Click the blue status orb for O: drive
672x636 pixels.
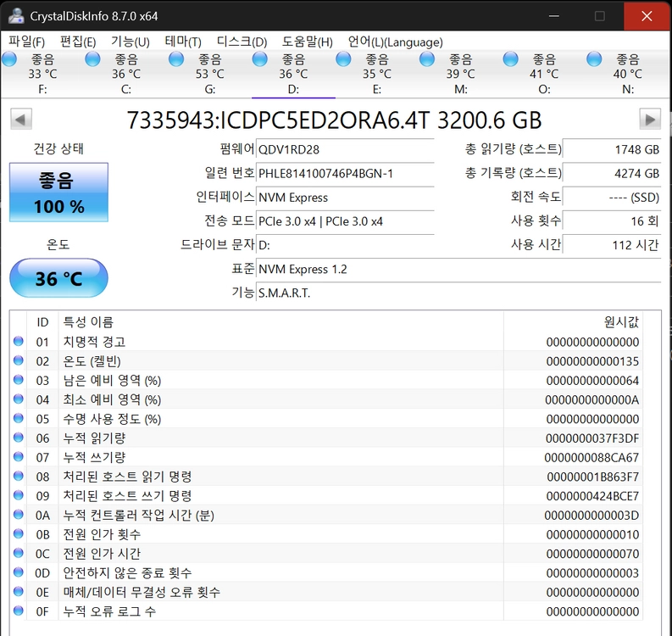[510, 59]
